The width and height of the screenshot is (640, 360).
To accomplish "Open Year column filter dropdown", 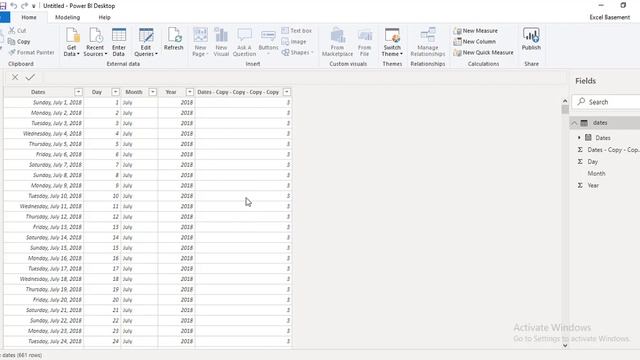I will (190, 92).
